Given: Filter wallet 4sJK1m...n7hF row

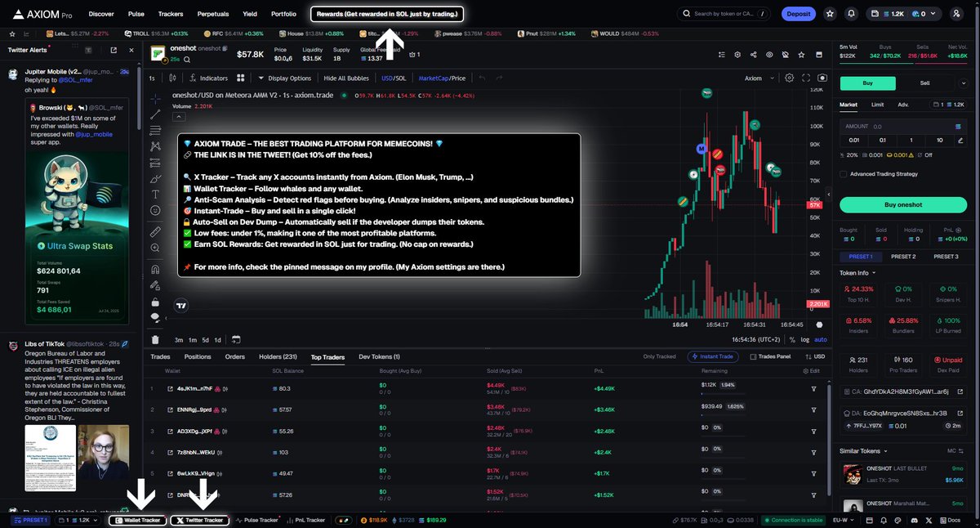Looking at the screenshot, I should click(813, 389).
